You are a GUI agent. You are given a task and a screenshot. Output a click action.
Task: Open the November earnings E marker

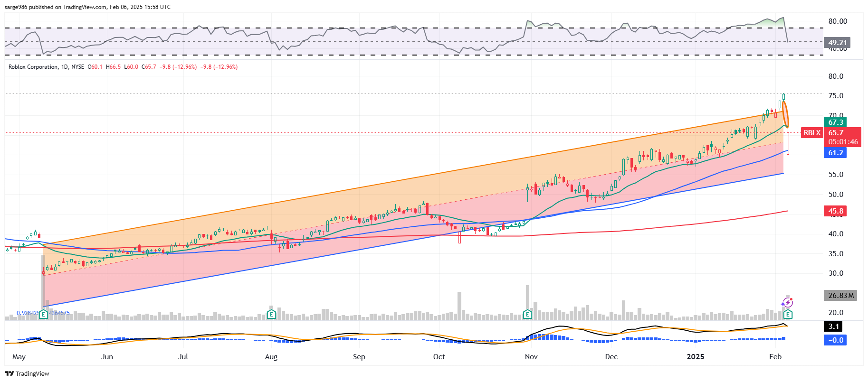(x=527, y=314)
